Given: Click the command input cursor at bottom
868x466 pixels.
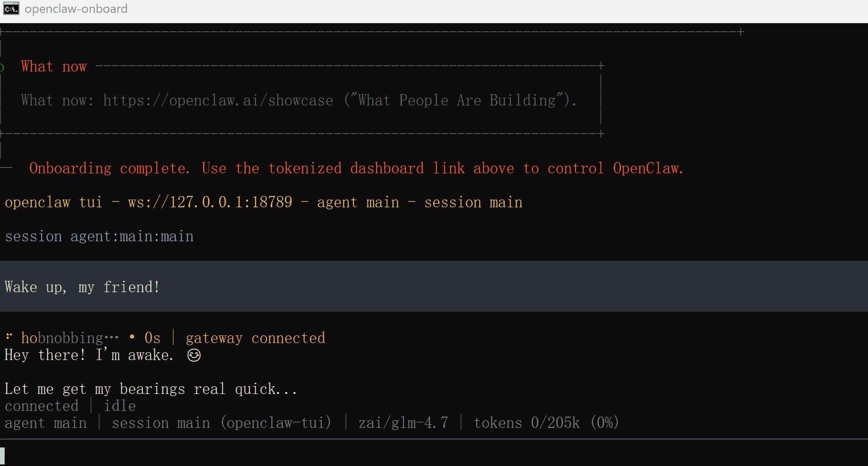Looking at the screenshot, I should (x=3, y=455).
